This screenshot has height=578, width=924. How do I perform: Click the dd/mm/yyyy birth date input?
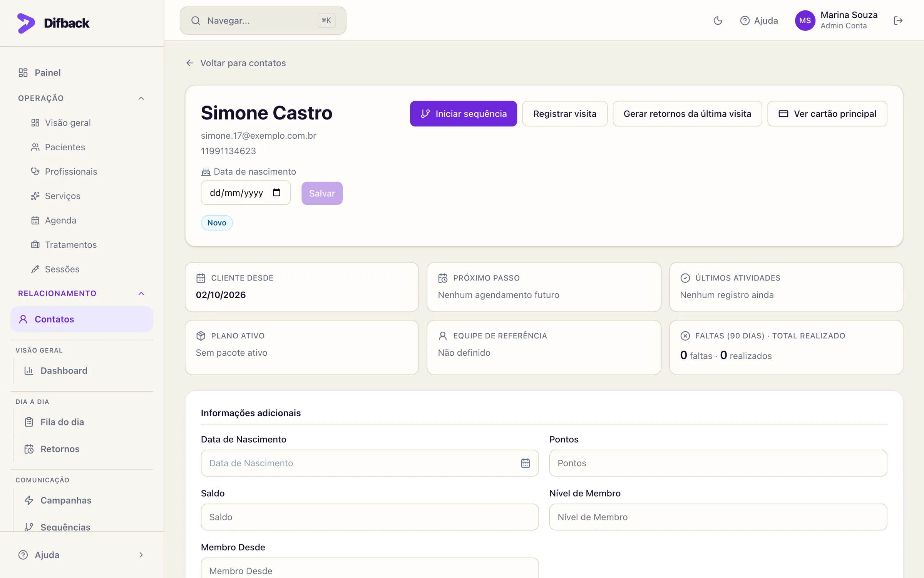click(246, 193)
